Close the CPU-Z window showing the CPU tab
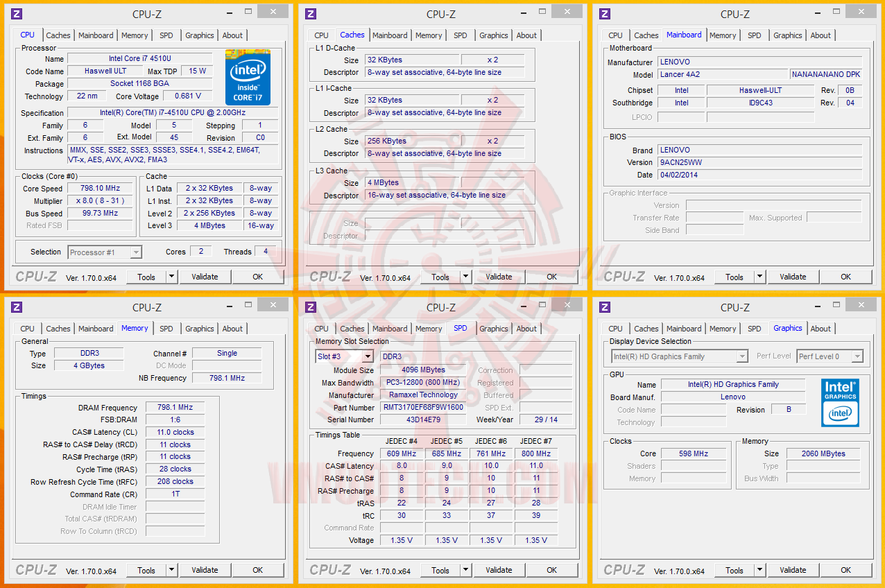Image resolution: width=885 pixels, height=588 pixels. coord(273,11)
